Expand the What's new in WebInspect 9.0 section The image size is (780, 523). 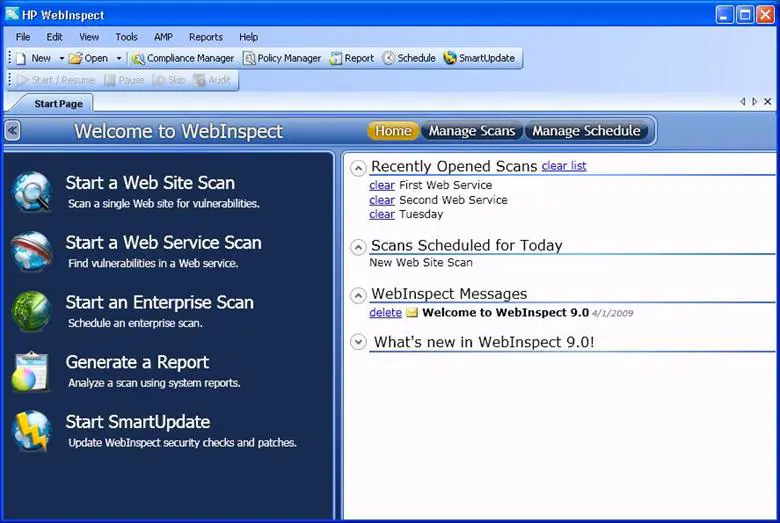358,342
